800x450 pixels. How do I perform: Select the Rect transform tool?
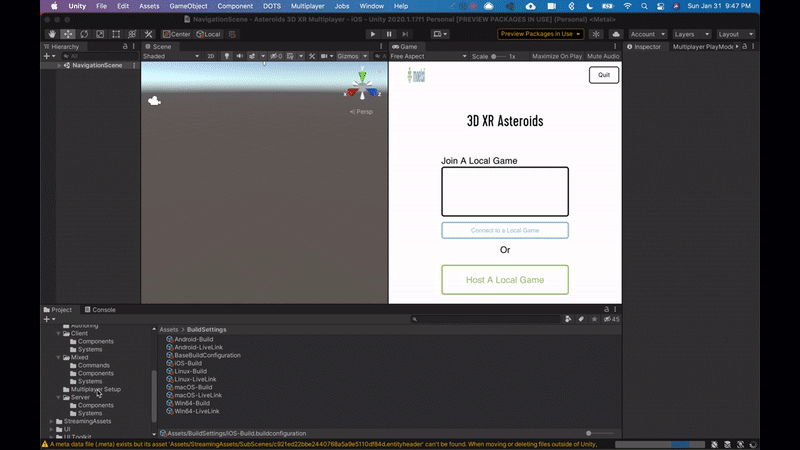pos(114,34)
